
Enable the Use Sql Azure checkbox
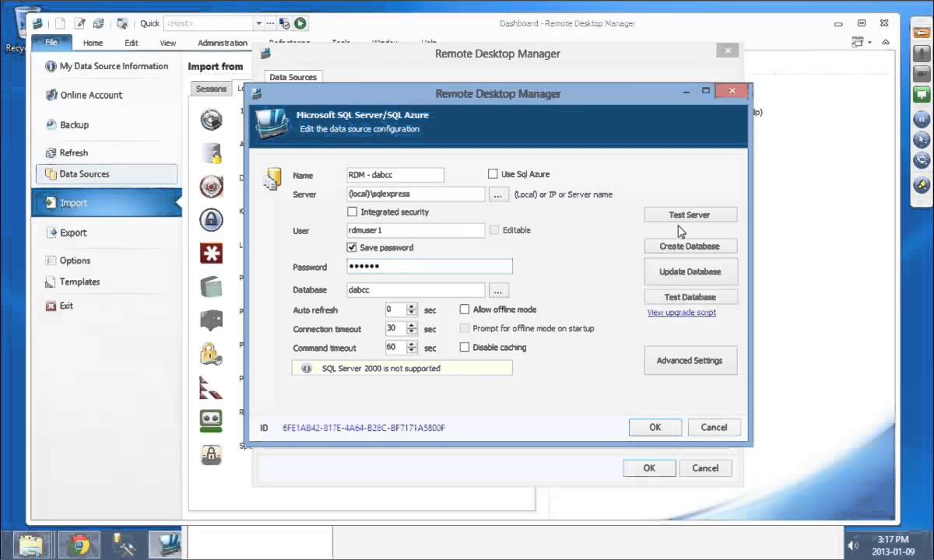pyautogui.click(x=493, y=174)
